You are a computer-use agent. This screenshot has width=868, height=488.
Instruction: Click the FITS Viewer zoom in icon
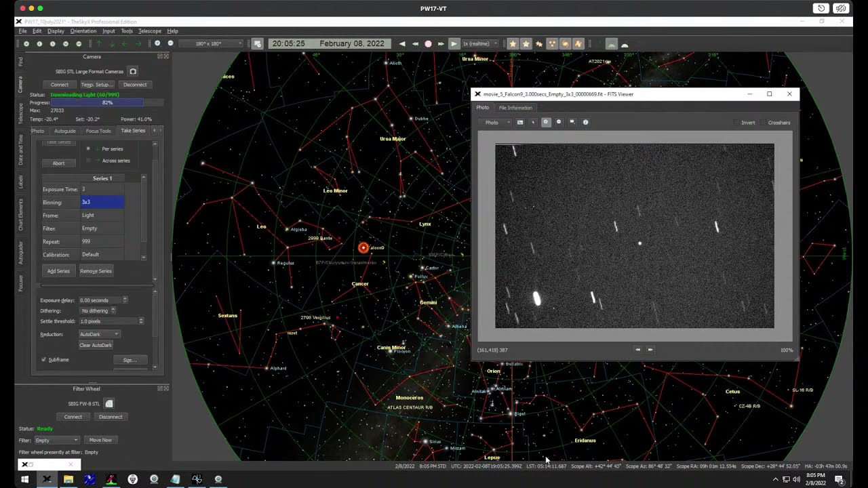click(546, 123)
